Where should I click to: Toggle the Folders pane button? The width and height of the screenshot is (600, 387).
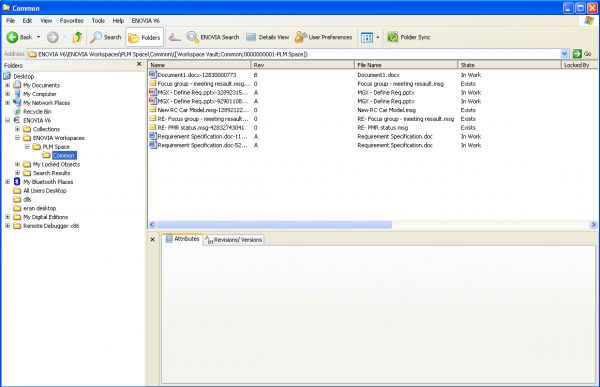pos(144,37)
